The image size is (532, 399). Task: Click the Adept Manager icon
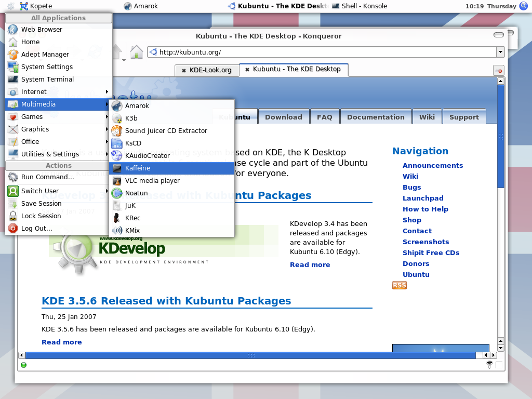[x=13, y=55]
